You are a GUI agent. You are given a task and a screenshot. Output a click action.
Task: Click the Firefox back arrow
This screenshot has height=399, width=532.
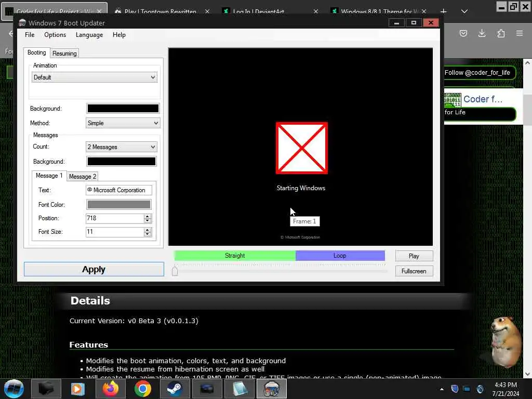pyautogui.click(x=11, y=33)
